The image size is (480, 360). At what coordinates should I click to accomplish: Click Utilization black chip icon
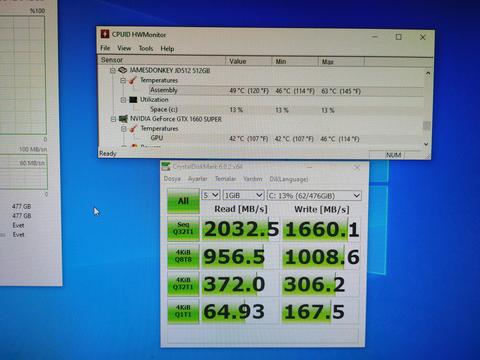click(133, 100)
